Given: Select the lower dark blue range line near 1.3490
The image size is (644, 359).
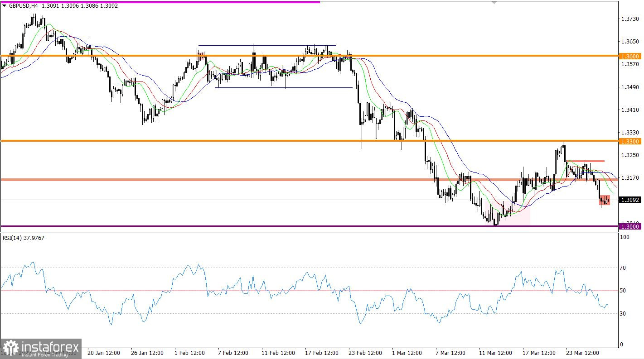Looking at the screenshot, I should click(284, 88).
